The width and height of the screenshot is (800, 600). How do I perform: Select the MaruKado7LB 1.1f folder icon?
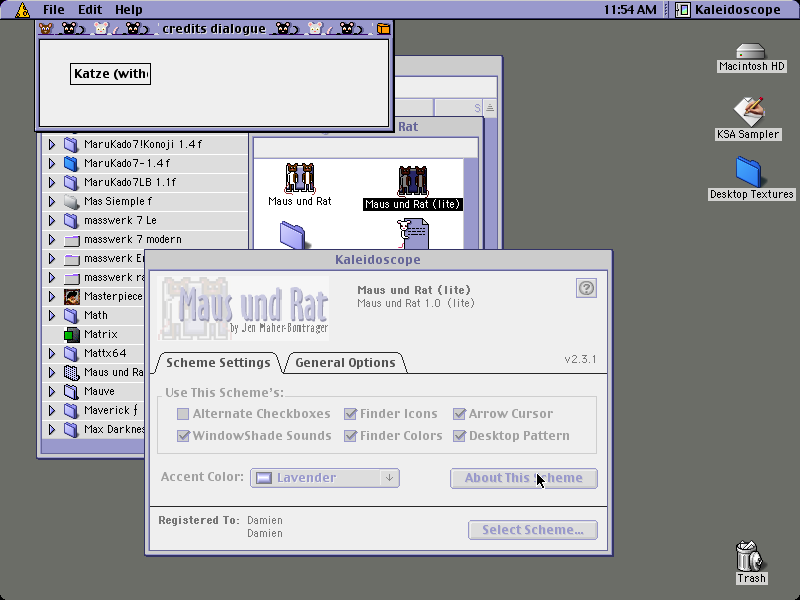point(71,182)
